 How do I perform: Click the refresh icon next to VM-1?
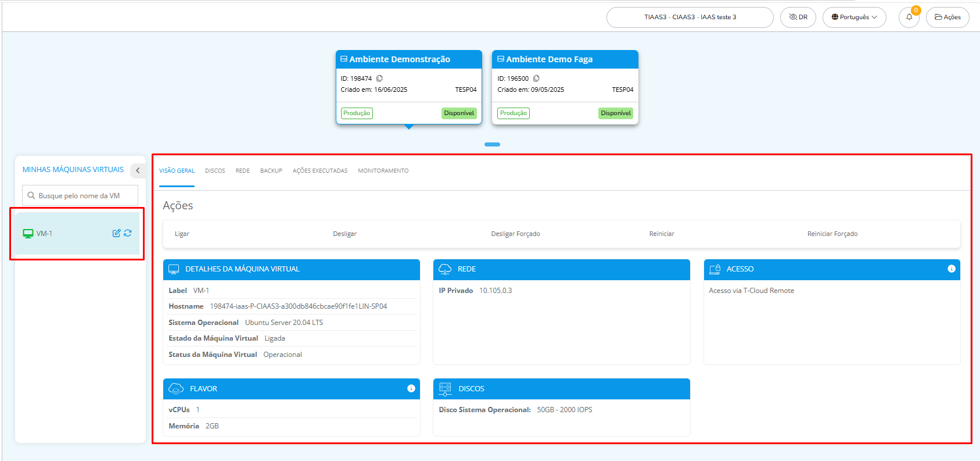pos(128,233)
